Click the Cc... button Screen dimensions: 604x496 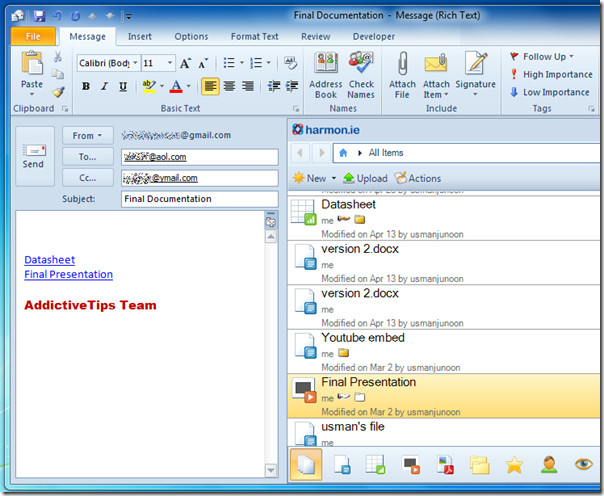tap(88, 178)
